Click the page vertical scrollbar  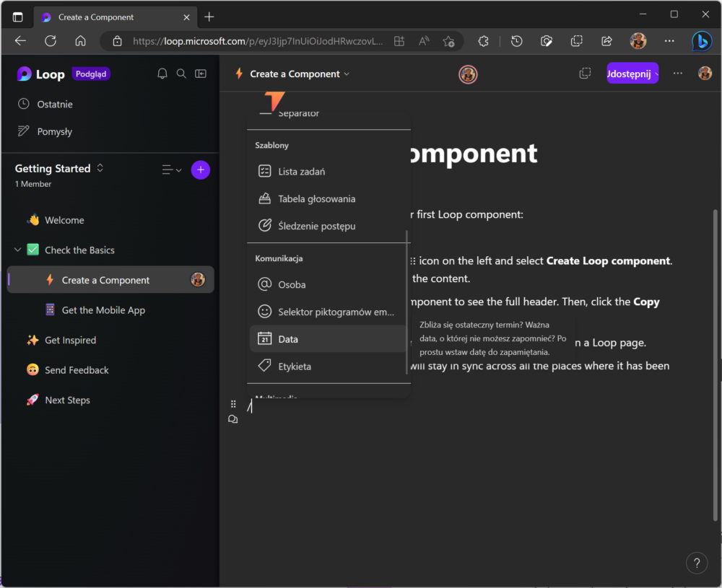tap(715, 365)
